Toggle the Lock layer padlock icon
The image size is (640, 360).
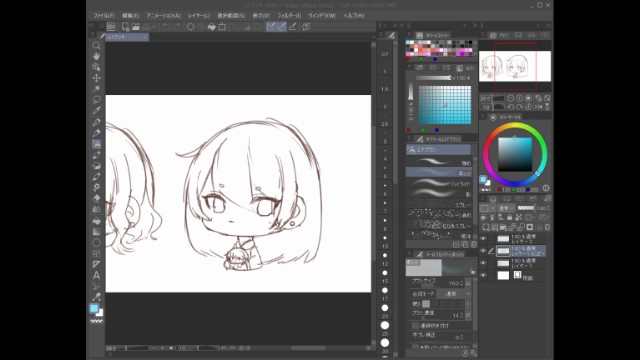509,218
